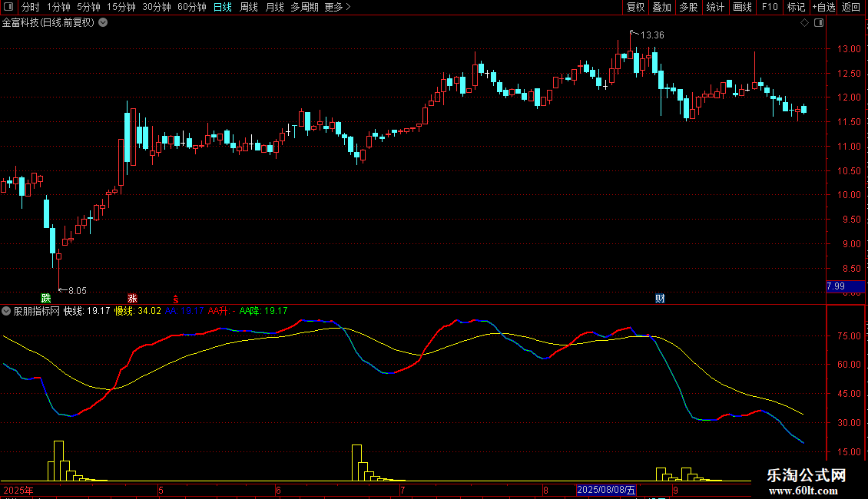
Task: Click the 快线: 19.17 indicator value
Action: click(87, 311)
